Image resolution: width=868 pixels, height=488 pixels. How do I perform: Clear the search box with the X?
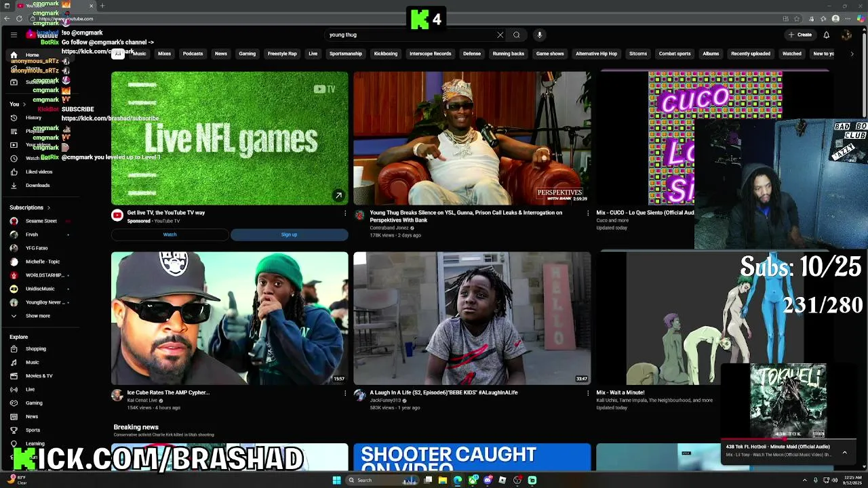point(500,35)
